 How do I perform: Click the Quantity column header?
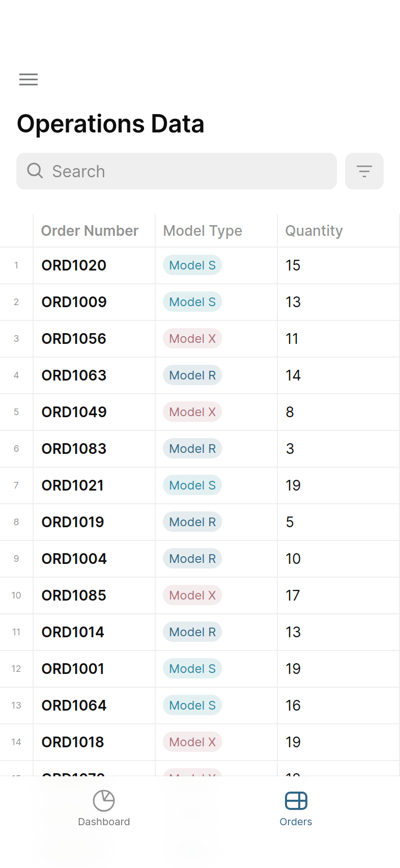coord(313,231)
